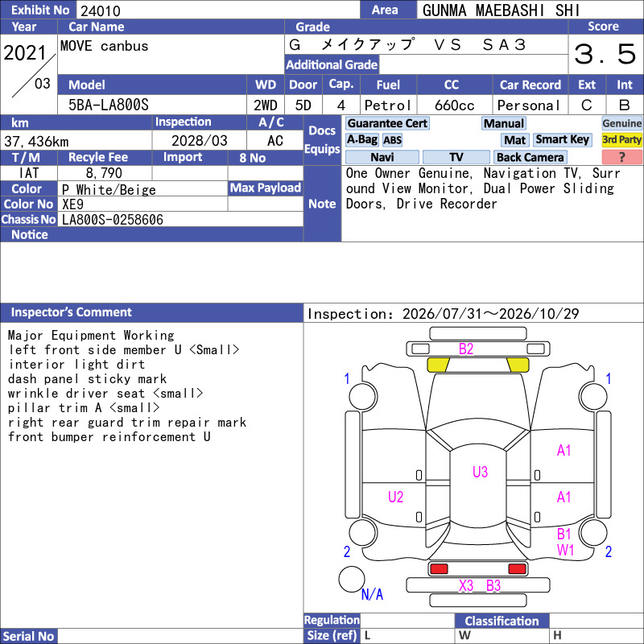Click the N/A spare tire label
This screenshot has height=644, width=644.
coord(372,594)
